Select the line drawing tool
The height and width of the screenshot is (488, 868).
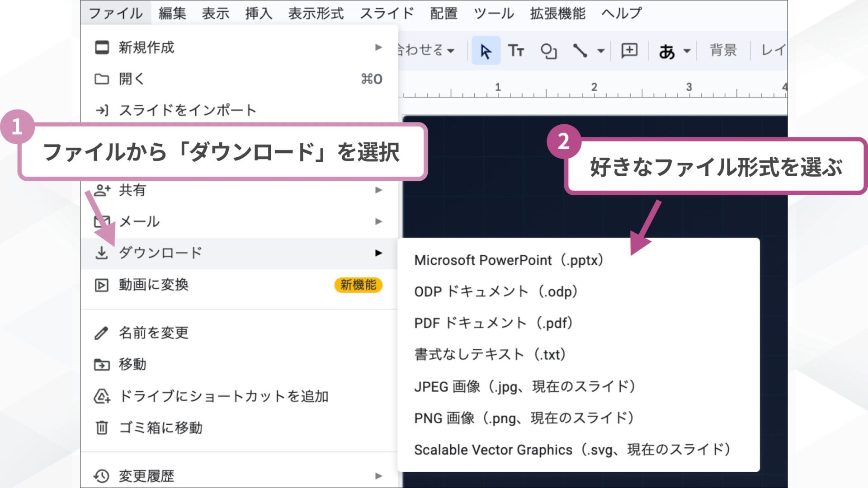(x=582, y=51)
